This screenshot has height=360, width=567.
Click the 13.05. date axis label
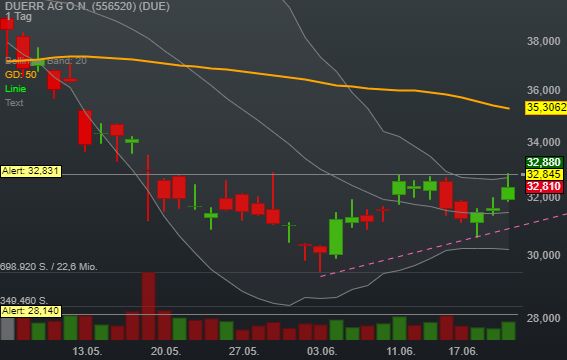click(x=87, y=351)
